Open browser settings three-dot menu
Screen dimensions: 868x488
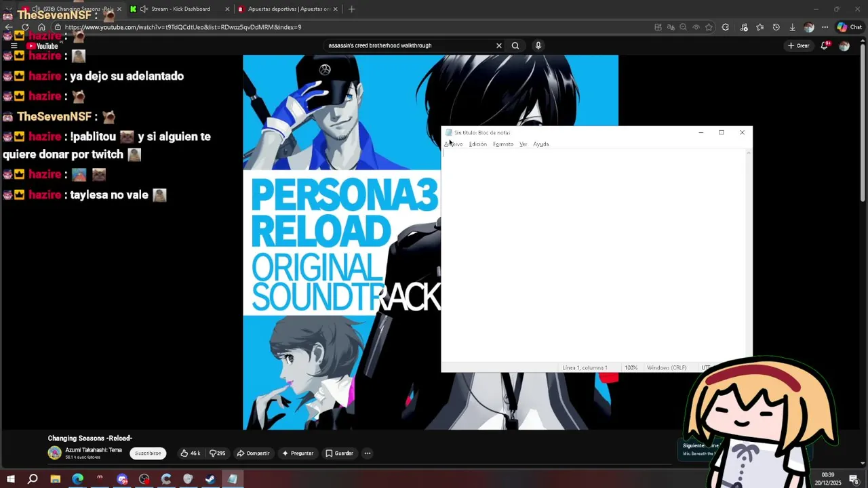pyautogui.click(x=825, y=27)
